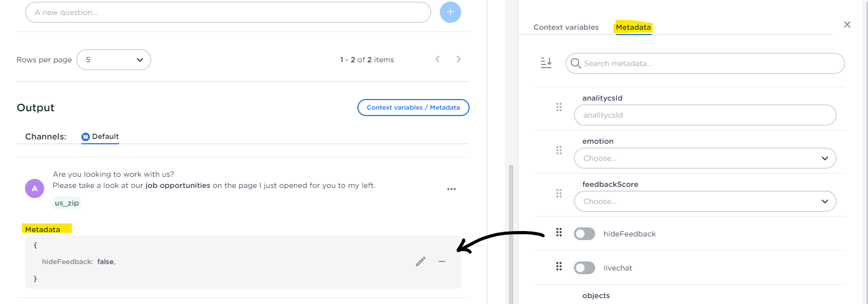The height and width of the screenshot is (304, 868).
Task: Click drag handle beside analitycsId field
Action: point(559,107)
